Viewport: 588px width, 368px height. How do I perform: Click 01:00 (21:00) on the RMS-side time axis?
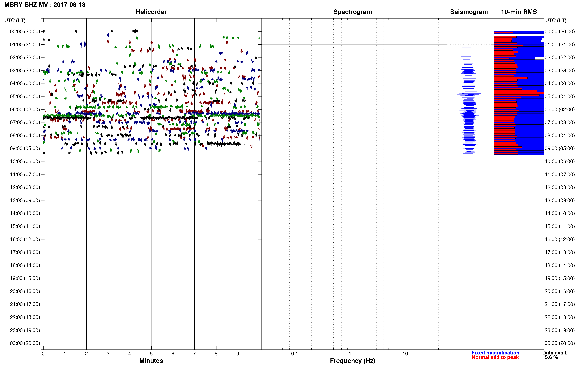coord(560,44)
